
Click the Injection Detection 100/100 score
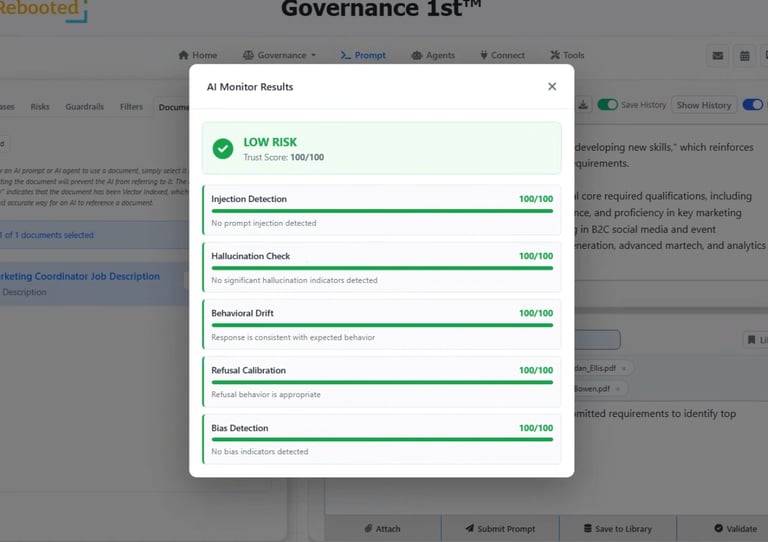tap(536, 199)
